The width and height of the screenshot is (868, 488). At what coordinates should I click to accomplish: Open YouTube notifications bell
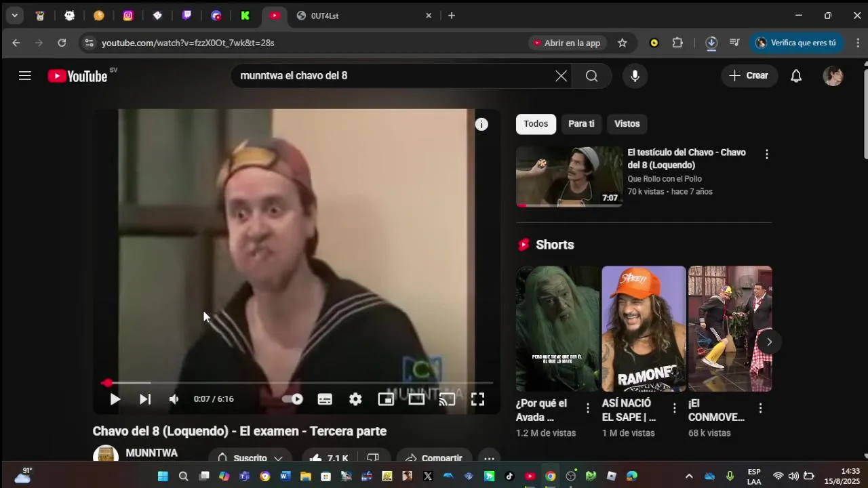[x=796, y=76]
